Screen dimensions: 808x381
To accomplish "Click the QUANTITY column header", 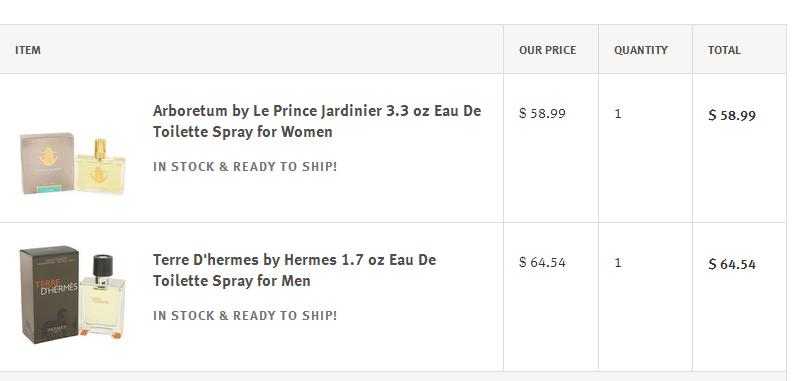I will coord(641,50).
